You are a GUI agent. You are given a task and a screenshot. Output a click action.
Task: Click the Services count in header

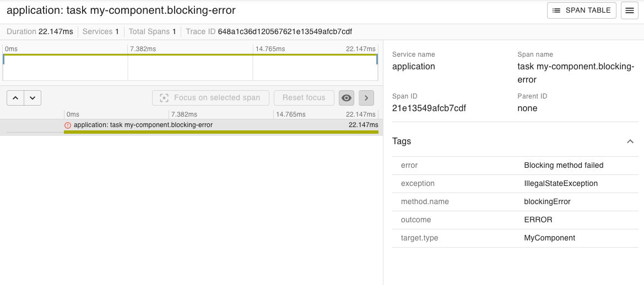click(x=117, y=31)
